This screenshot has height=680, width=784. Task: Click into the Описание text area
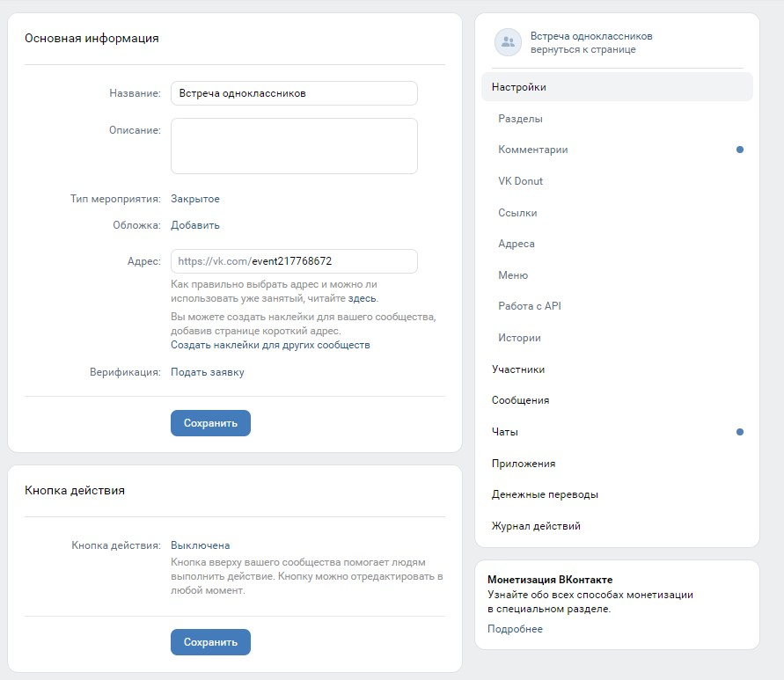[294, 146]
